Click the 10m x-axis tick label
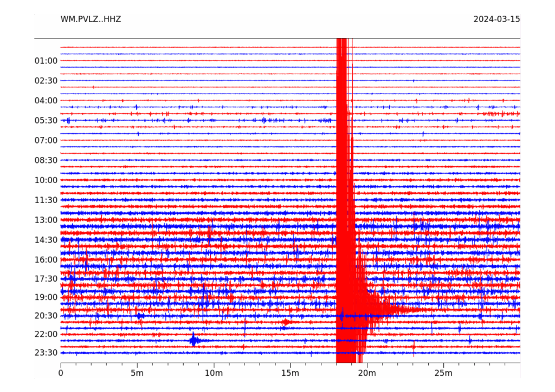 click(x=214, y=373)
